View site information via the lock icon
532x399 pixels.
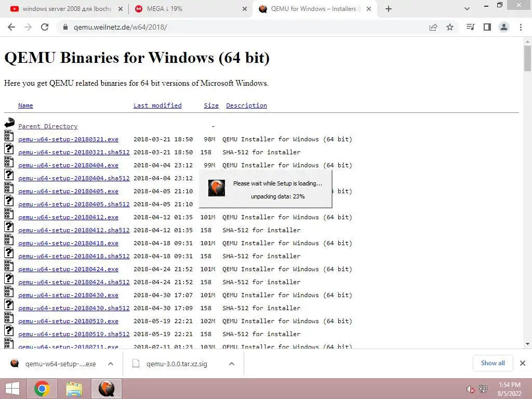tap(65, 27)
